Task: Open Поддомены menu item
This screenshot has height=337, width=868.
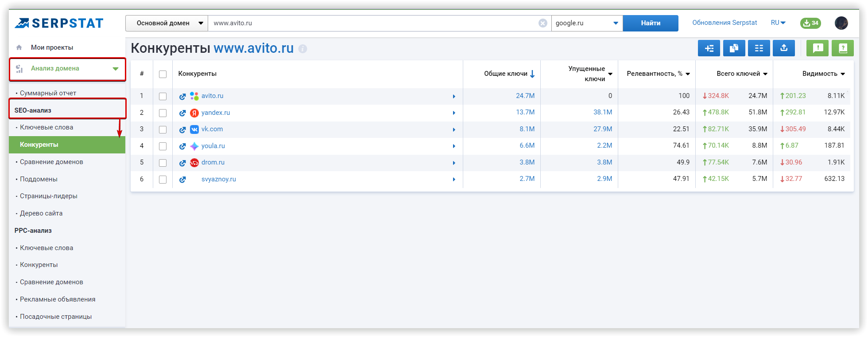Action: pyautogui.click(x=39, y=179)
